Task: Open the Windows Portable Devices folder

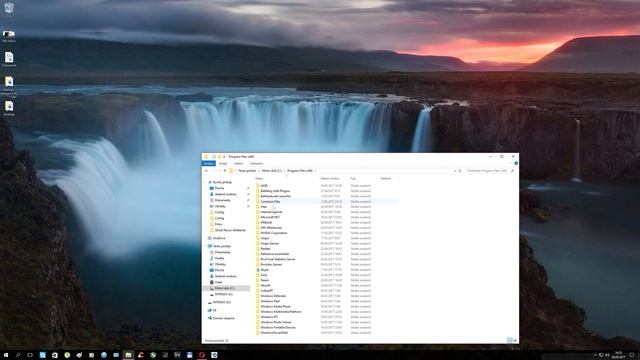Action: tap(278, 328)
